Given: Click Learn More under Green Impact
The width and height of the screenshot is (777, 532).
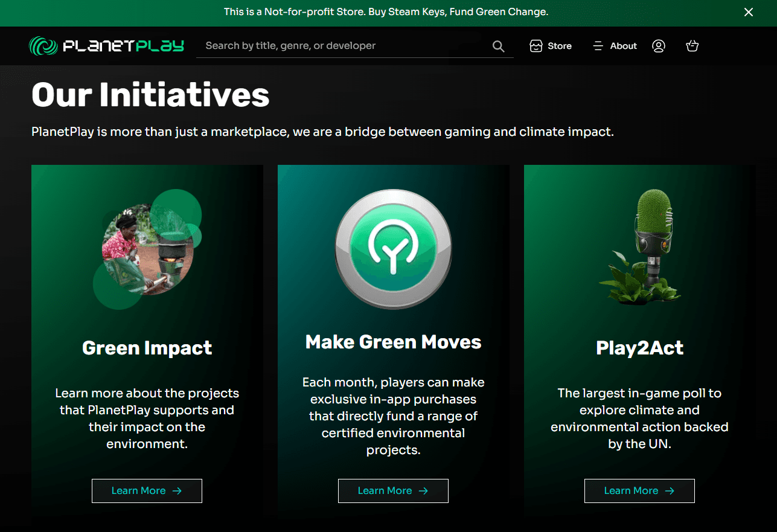Looking at the screenshot, I should click(x=147, y=491).
